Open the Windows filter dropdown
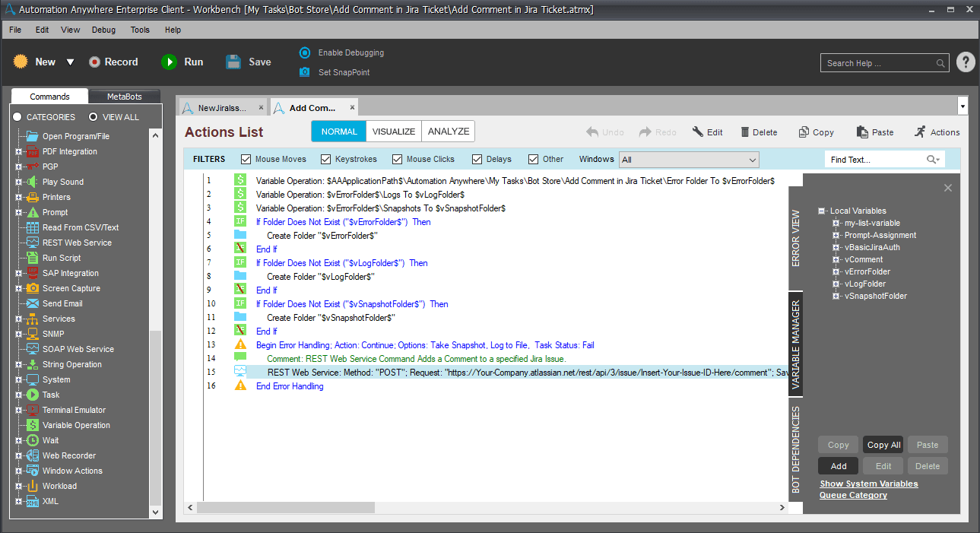This screenshot has width=980, height=533. (689, 160)
